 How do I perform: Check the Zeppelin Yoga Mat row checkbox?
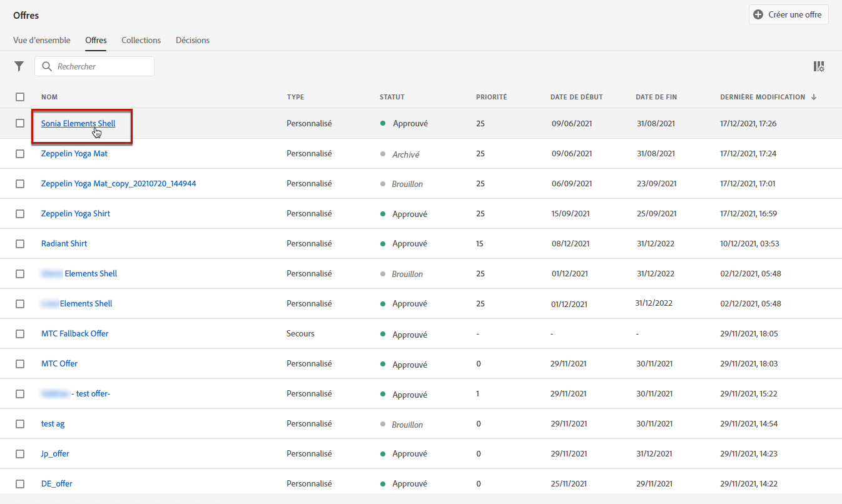pos(20,154)
